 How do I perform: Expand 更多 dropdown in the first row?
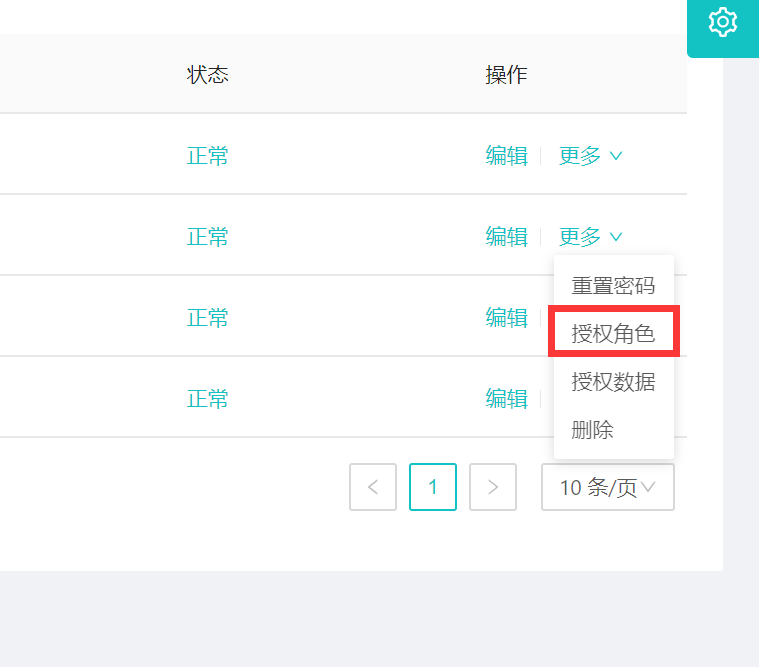(x=590, y=156)
